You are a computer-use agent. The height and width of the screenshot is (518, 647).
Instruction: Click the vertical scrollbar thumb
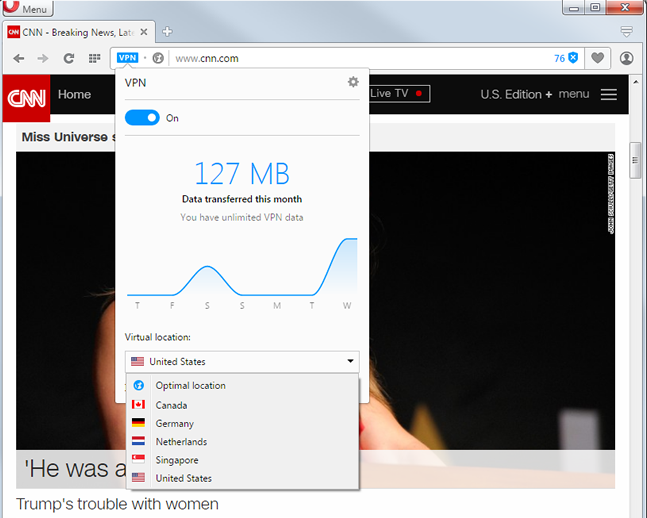tap(635, 160)
